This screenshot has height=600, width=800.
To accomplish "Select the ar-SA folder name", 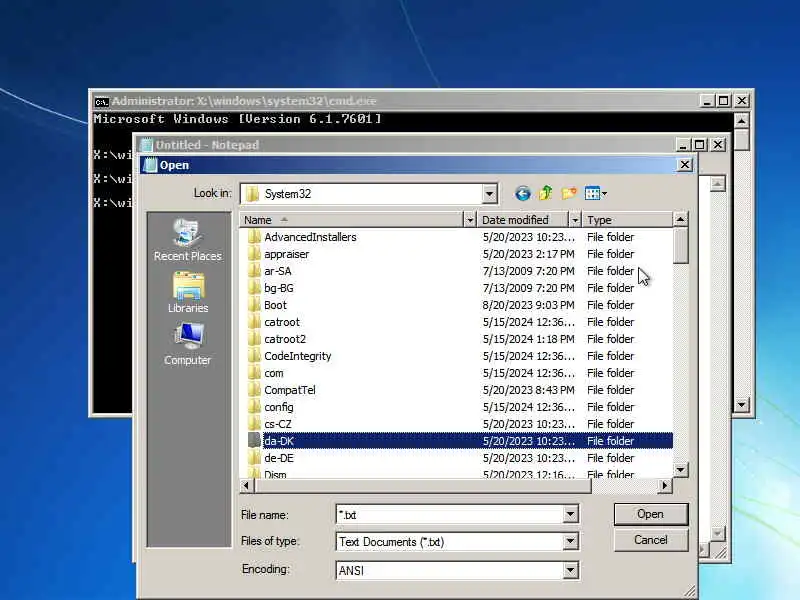I will (x=278, y=271).
